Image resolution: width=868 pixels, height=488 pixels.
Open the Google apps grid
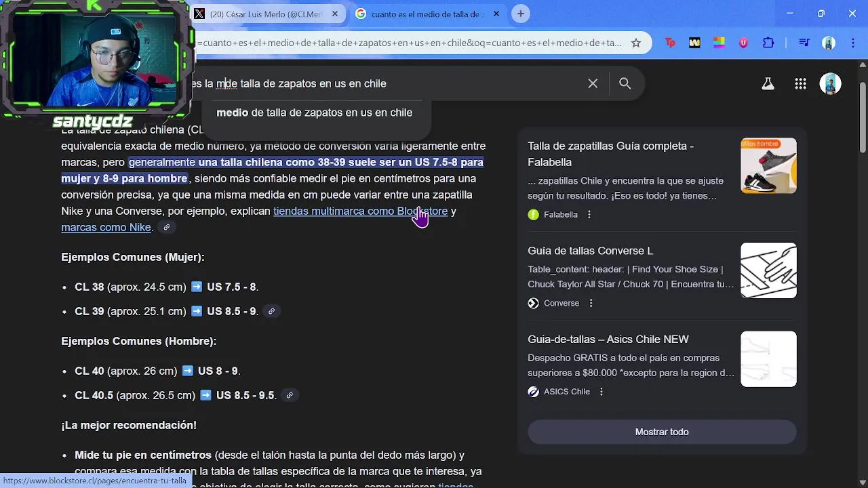[x=800, y=84]
